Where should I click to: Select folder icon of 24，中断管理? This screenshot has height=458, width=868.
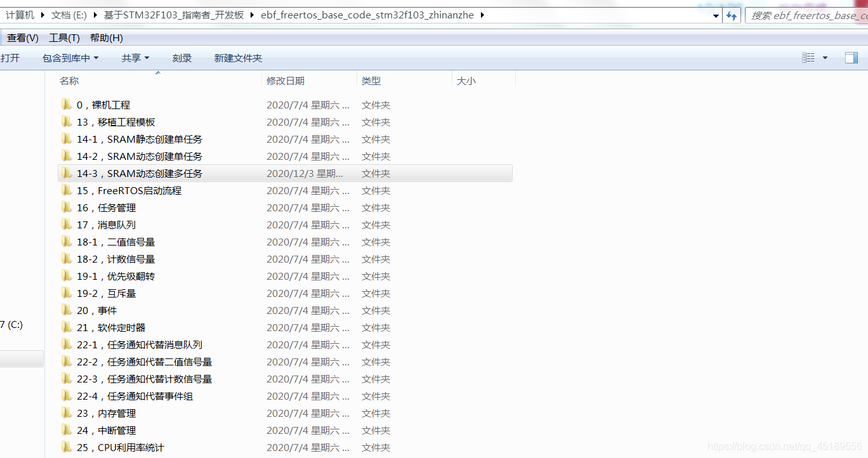pyautogui.click(x=67, y=430)
